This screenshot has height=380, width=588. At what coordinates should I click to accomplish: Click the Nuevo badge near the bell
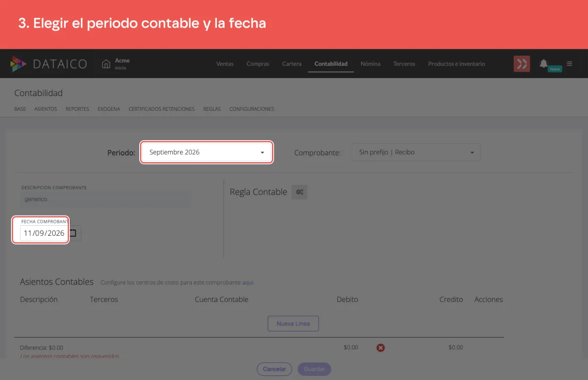(555, 69)
